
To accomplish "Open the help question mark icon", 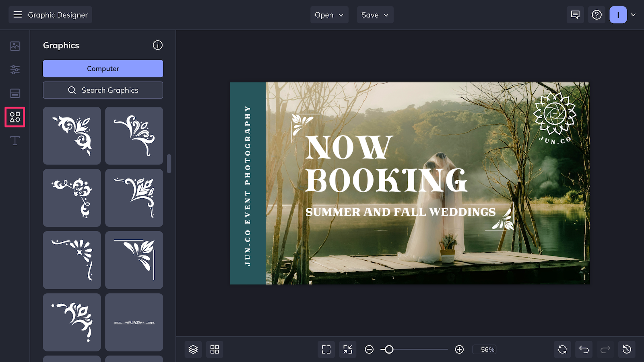I will point(597,14).
